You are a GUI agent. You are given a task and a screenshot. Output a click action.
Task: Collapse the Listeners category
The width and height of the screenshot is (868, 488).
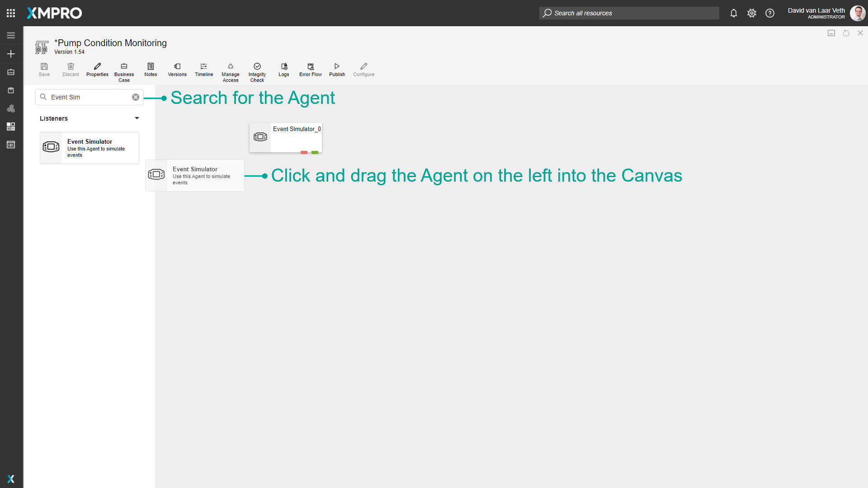coord(137,118)
